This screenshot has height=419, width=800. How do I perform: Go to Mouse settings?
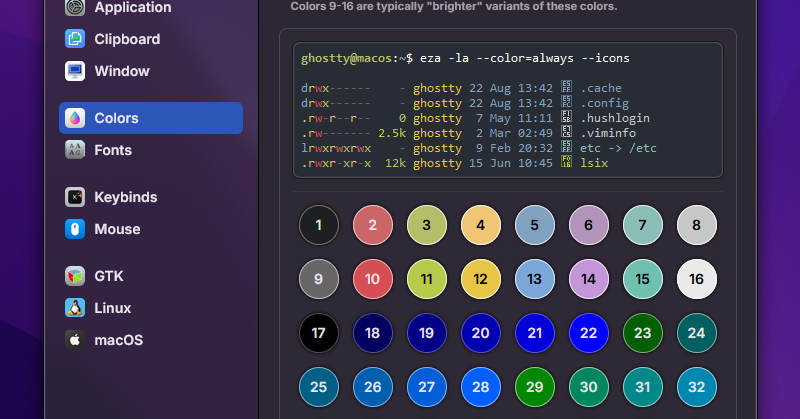pyautogui.click(x=117, y=229)
